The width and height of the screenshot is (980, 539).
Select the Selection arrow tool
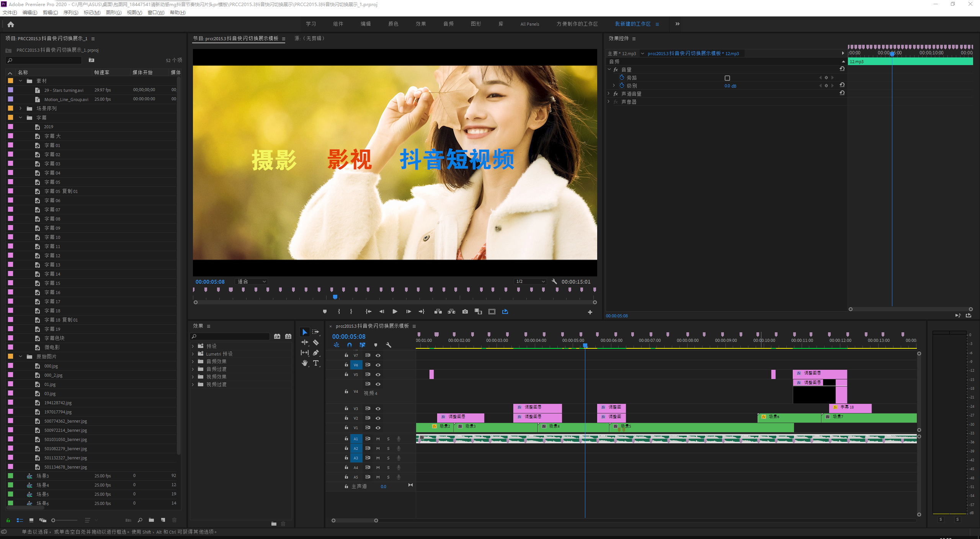click(305, 332)
